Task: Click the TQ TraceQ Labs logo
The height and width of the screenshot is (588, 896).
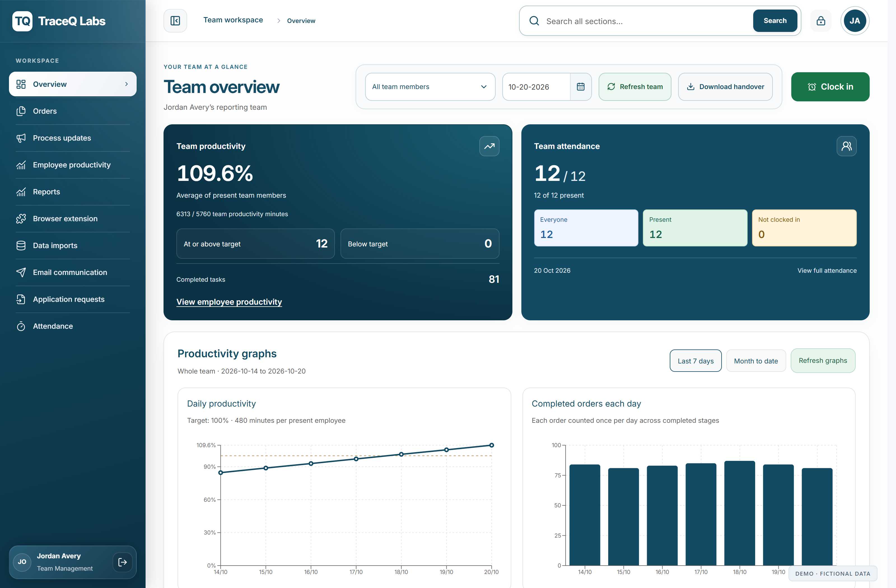Action: (x=59, y=21)
